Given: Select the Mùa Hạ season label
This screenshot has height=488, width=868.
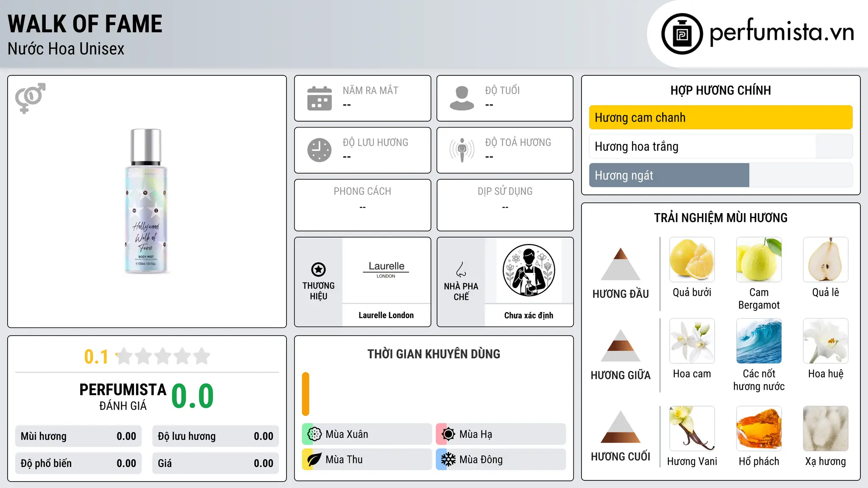Looking at the screenshot, I should point(476,434).
